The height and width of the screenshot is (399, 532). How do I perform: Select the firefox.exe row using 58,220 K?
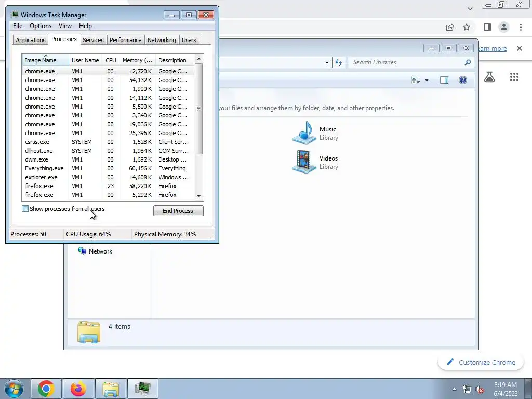click(108, 186)
